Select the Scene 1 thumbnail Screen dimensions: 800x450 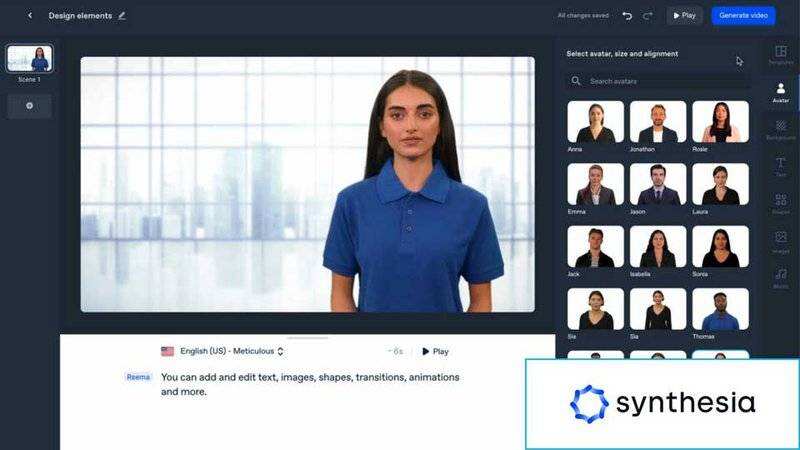30,59
